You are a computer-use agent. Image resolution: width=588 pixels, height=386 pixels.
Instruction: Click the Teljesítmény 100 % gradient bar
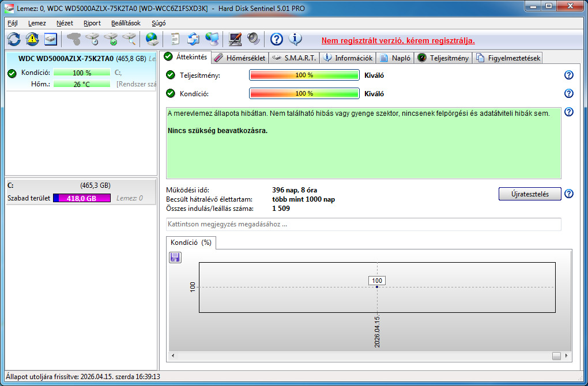[304, 75]
